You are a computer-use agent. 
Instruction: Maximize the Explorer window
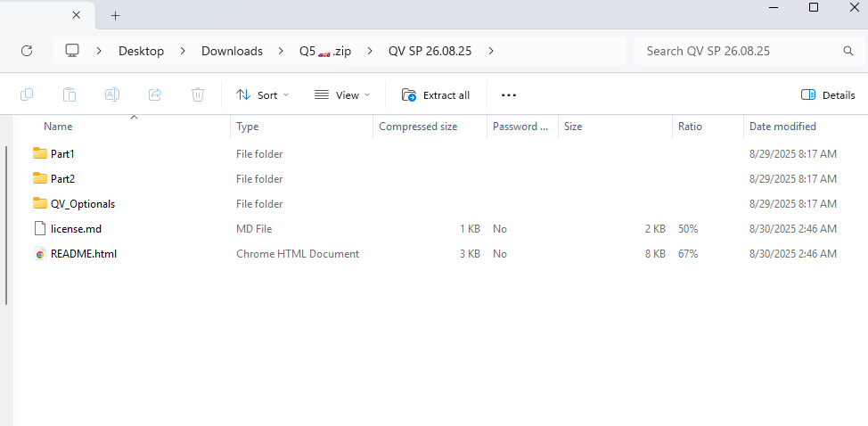pyautogui.click(x=814, y=7)
